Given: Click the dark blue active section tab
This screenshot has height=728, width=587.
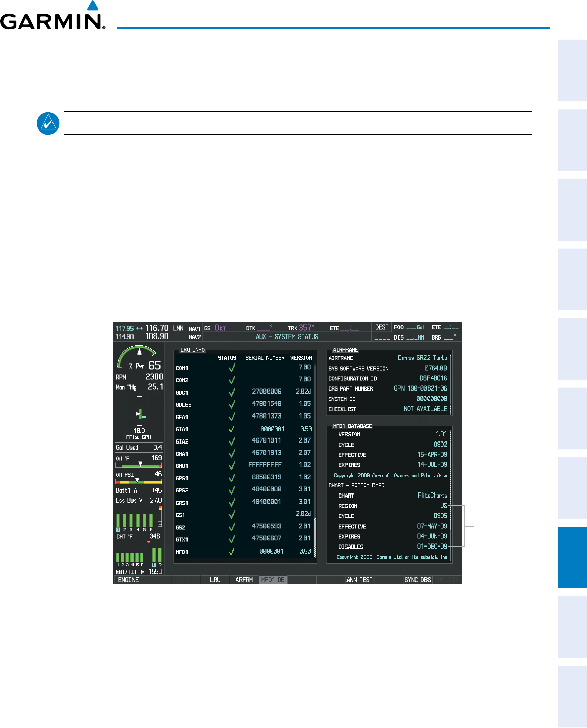Looking at the screenshot, I should [x=573, y=558].
